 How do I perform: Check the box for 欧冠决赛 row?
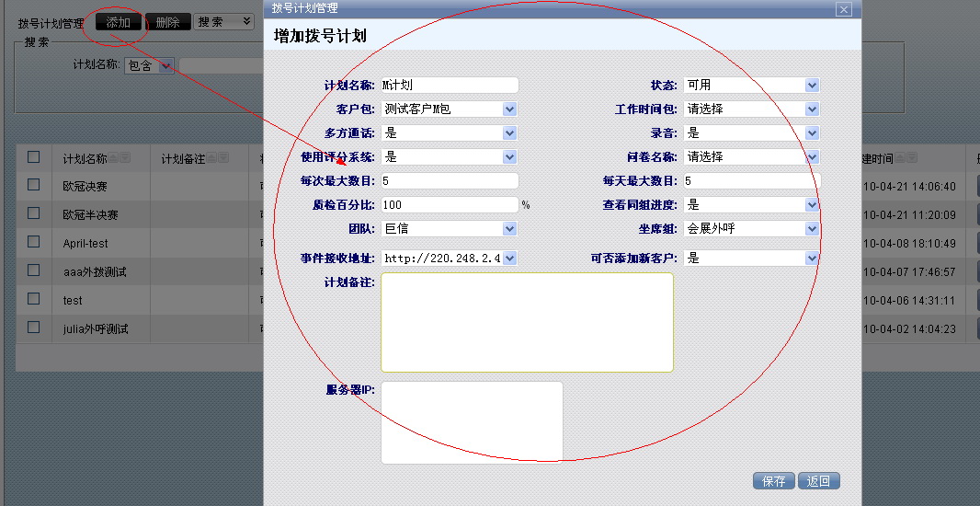click(34, 185)
